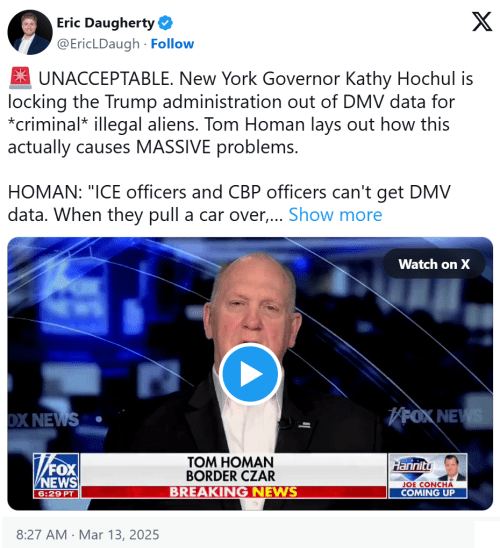Click the Fox News watermark in video
The image size is (500, 548).
point(435,417)
